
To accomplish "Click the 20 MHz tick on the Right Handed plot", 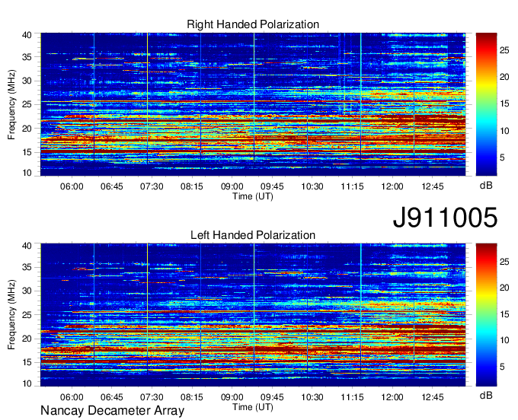I will click(x=27, y=129).
